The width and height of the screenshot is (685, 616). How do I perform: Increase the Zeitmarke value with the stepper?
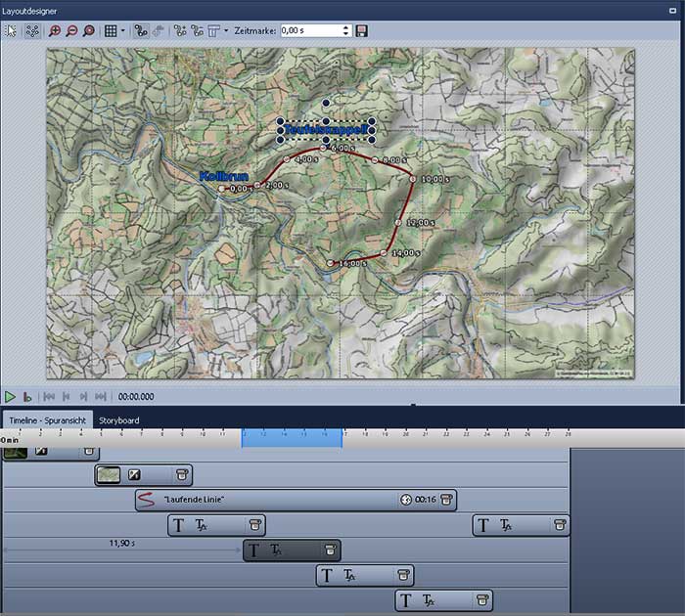tap(345, 27)
